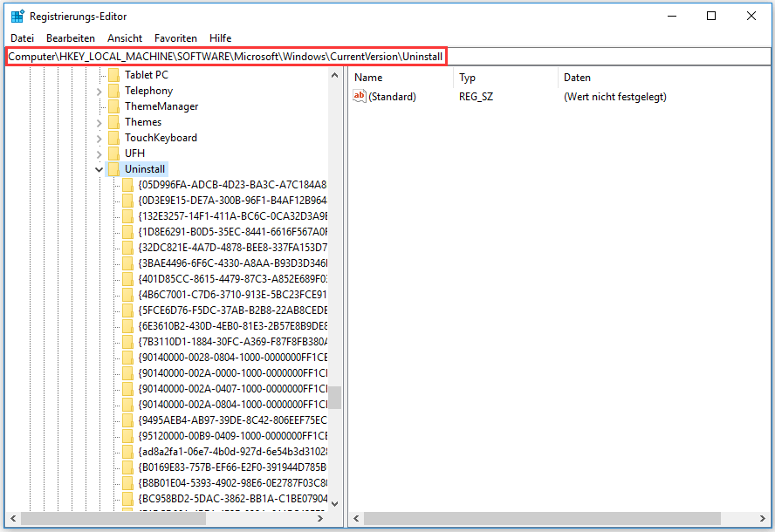
Task: Click folder icon of {05D996FA-ADCB key
Action: coord(127,185)
